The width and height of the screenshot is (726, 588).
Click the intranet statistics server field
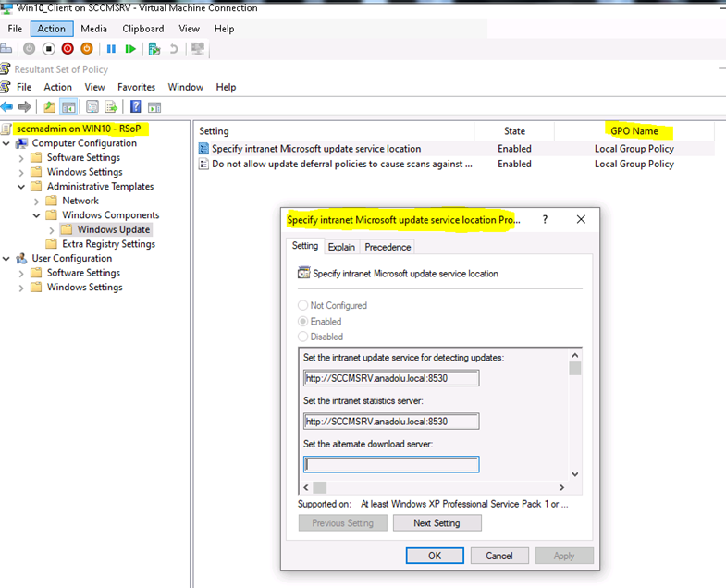pyautogui.click(x=391, y=422)
